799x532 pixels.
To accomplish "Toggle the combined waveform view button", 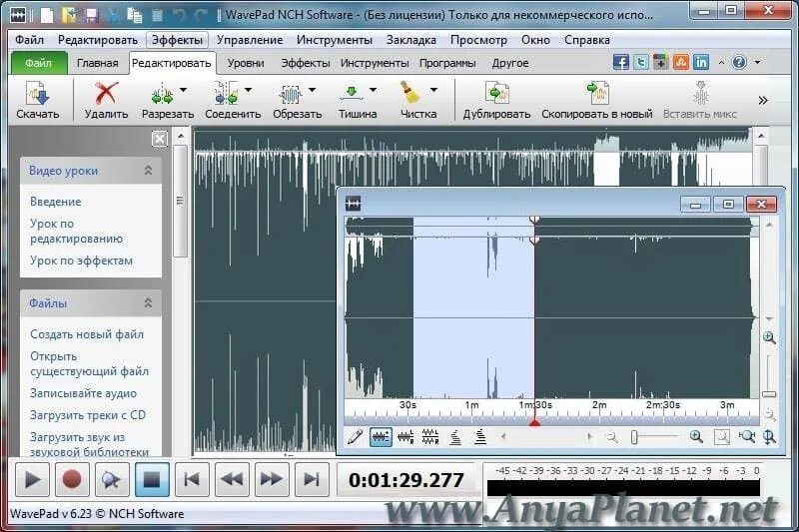I will [381, 437].
